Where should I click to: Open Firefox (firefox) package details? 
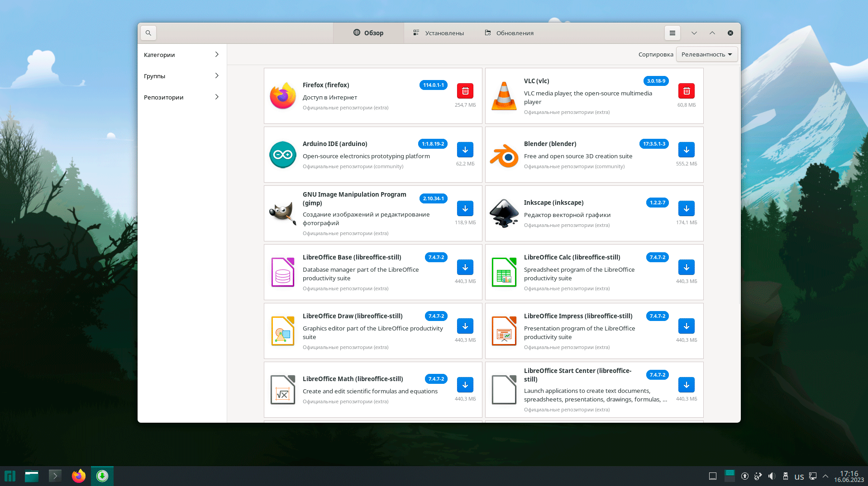pyautogui.click(x=326, y=85)
